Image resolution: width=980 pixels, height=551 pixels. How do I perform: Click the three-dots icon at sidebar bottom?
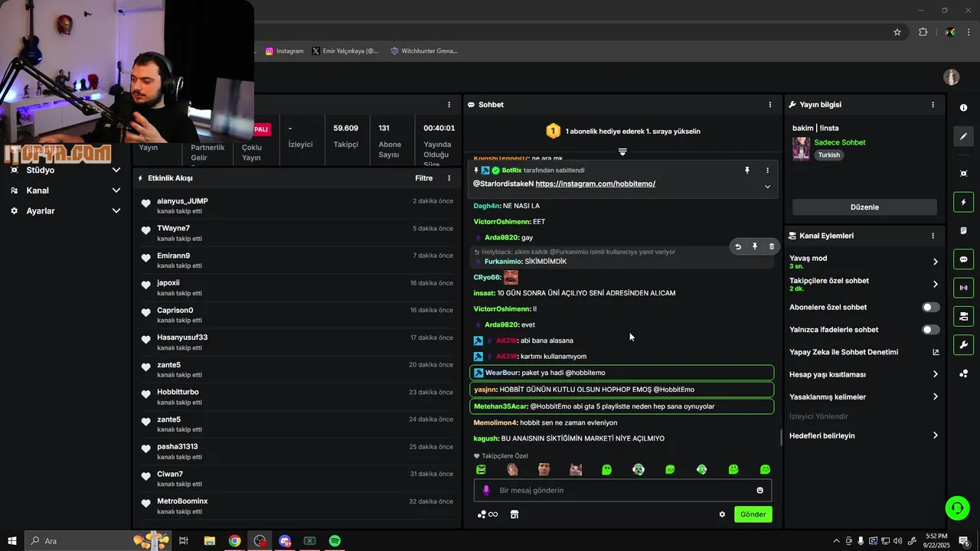coord(963,373)
